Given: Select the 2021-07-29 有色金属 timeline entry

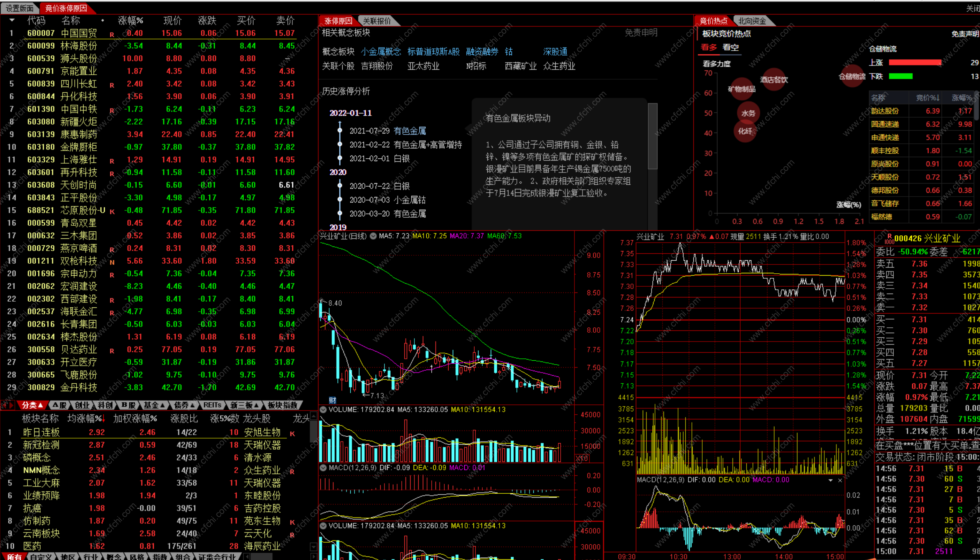Looking at the screenshot, I should [387, 131].
